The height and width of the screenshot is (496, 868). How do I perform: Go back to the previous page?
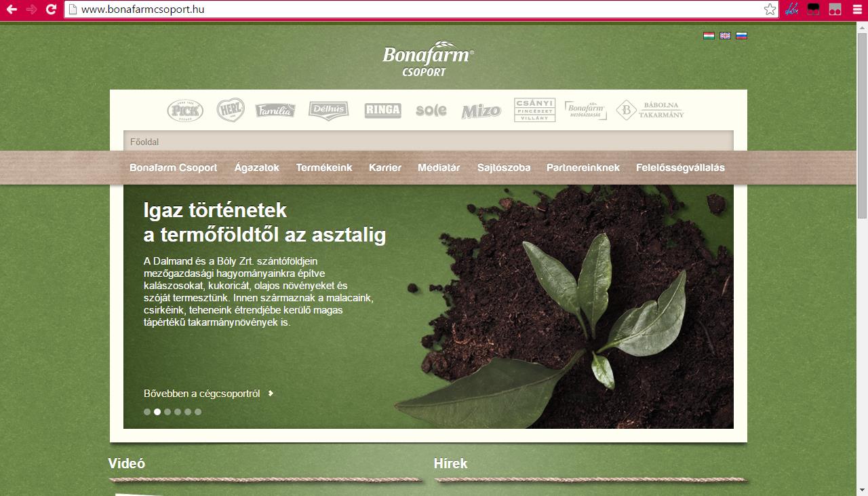tap(12, 9)
